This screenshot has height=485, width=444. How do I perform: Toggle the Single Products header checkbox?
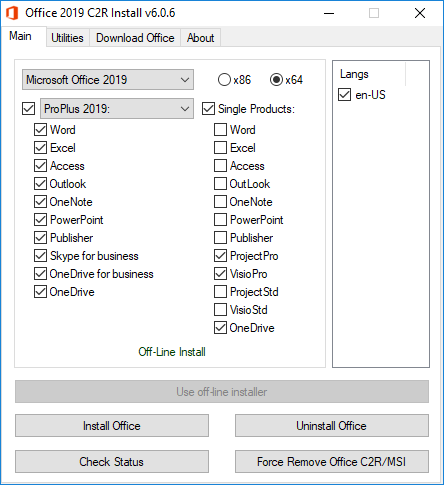click(x=208, y=109)
